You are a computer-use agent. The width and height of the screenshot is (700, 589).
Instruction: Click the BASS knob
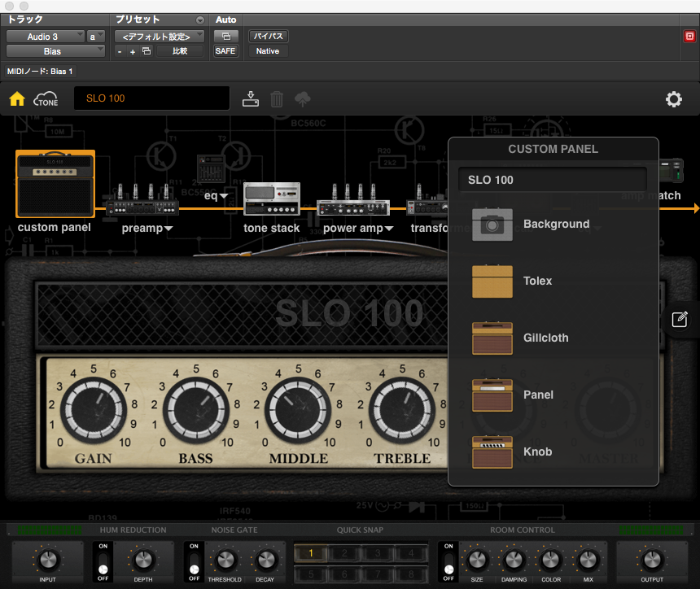[x=196, y=410]
